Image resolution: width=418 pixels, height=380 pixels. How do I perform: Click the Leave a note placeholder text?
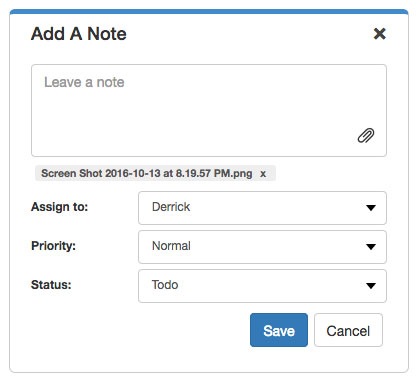(x=84, y=82)
